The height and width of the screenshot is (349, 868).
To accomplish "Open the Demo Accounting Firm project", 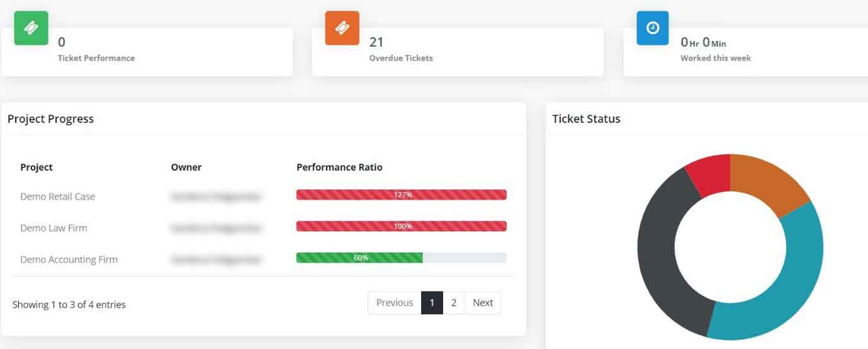I will 69,260.
